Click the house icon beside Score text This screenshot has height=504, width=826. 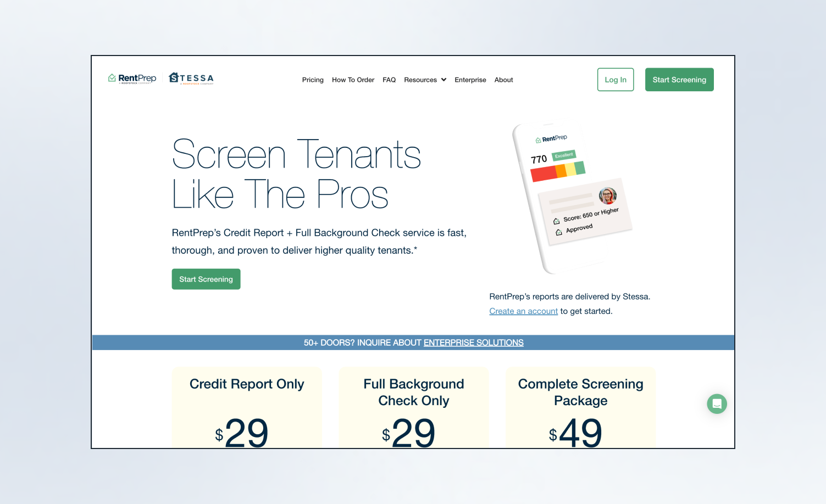pyautogui.click(x=556, y=221)
